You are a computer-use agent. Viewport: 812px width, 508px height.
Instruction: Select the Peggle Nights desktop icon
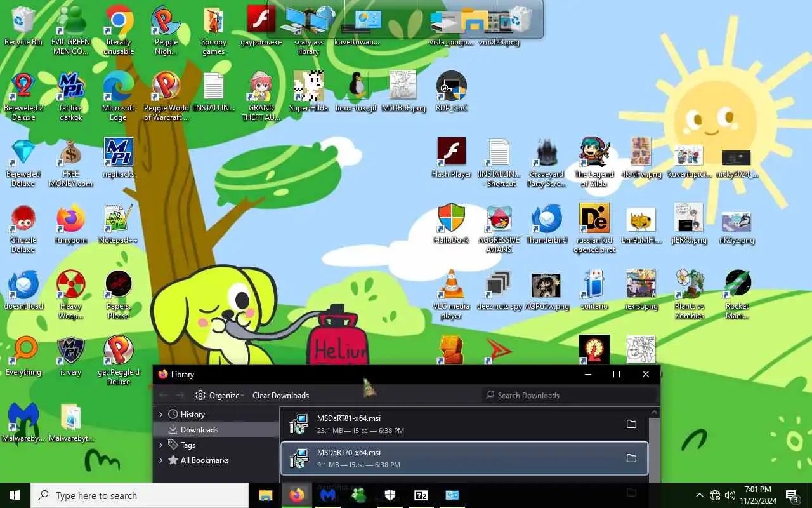pyautogui.click(x=166, y=30)
